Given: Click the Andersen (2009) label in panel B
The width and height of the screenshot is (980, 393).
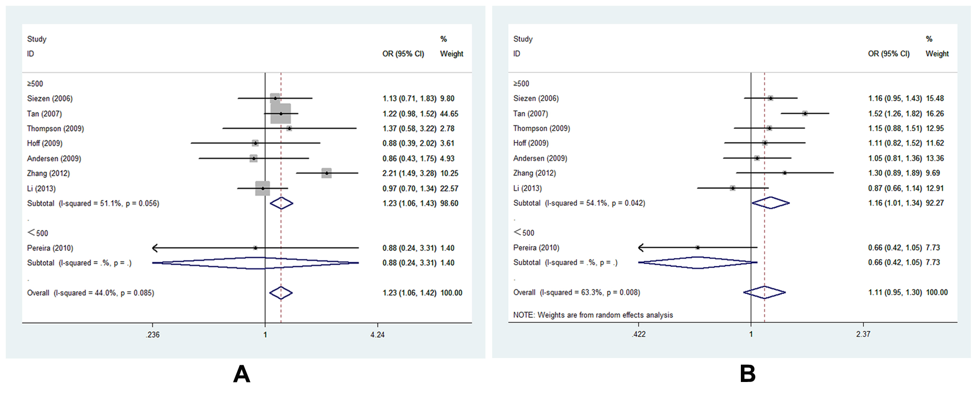Looking at the screenshot, I should [x=540, y=158].
